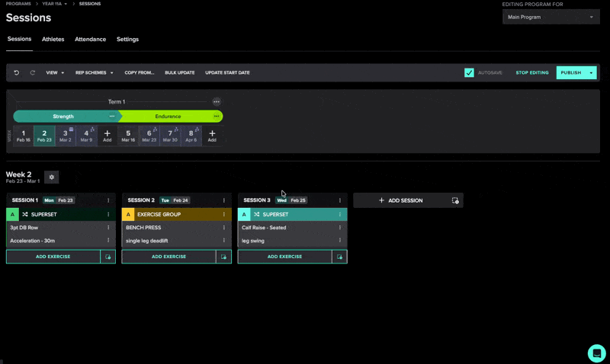Open Week 2 settings gear
The height and width of the screenshot is (364, 610).
[x=52, y=177]
